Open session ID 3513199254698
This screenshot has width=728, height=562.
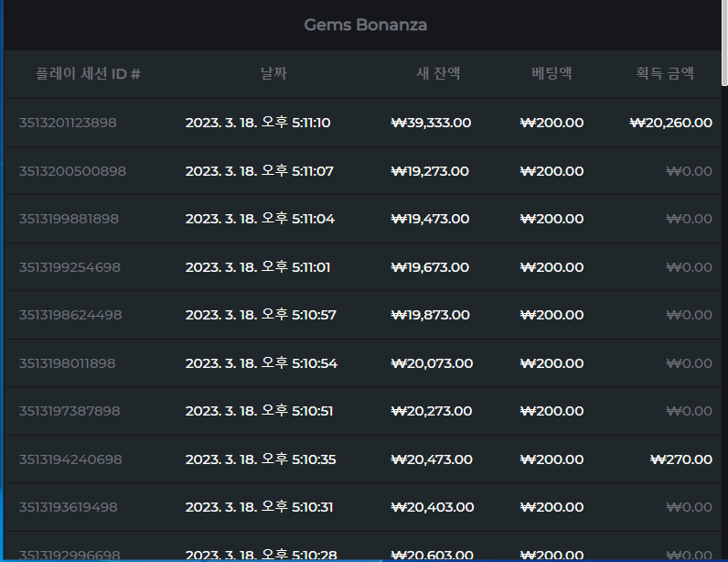pyautogui.click(x=70, y=267)
